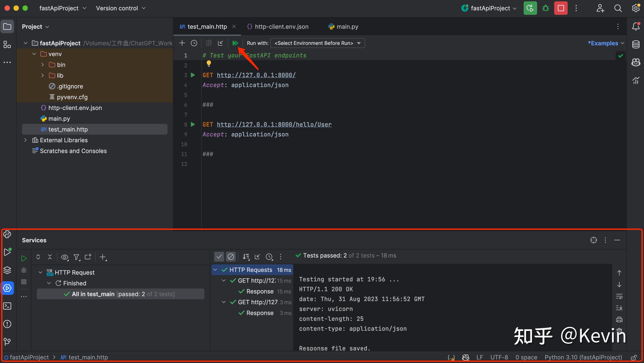644x363 pixels.
Task: Select the UTF-8 encoding in the status bar
Action: 499,357
